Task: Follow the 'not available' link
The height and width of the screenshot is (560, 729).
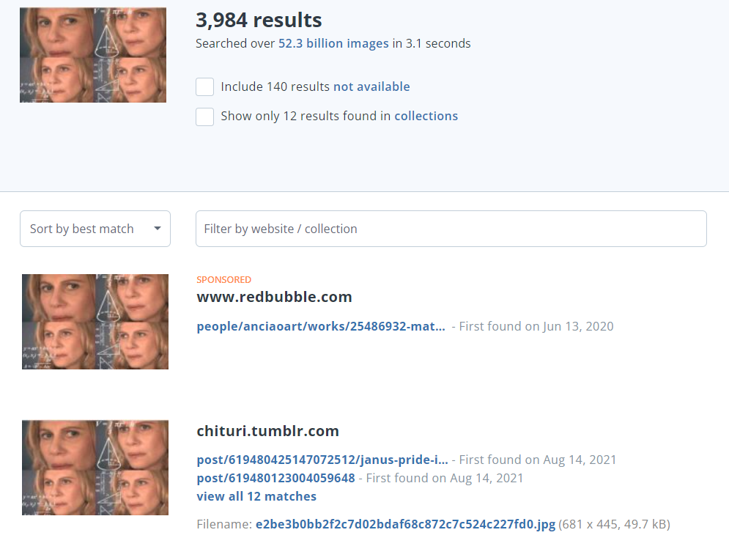Action: [x=371, y=86]
